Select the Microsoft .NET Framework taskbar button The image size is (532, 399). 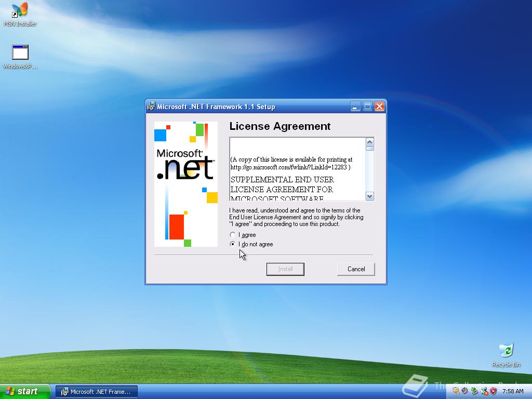[x=96, y=391]
